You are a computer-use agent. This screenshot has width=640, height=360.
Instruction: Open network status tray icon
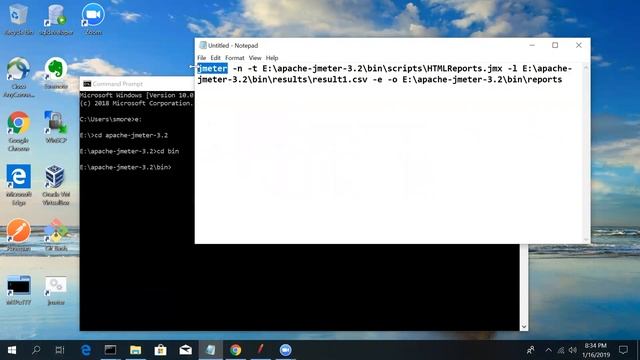tap(561, 350)
